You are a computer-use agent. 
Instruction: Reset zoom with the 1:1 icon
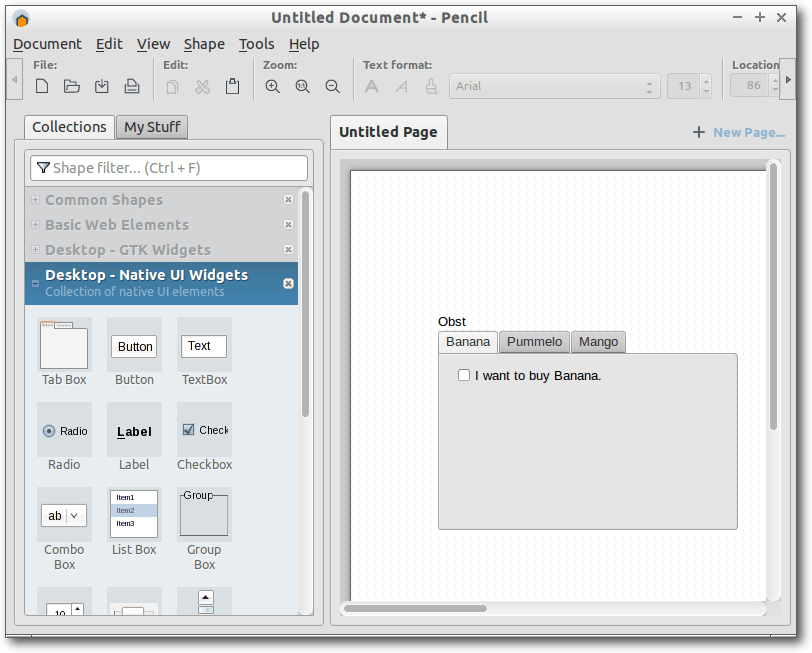(x=302, y=87)
